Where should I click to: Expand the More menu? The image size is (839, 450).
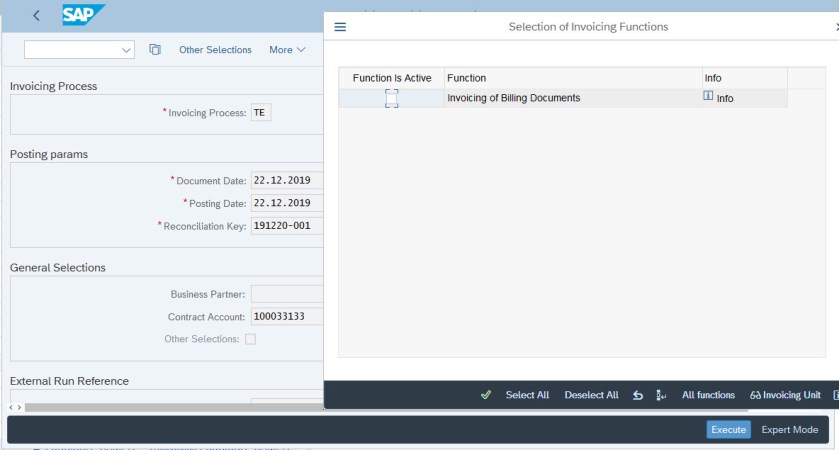287,50
